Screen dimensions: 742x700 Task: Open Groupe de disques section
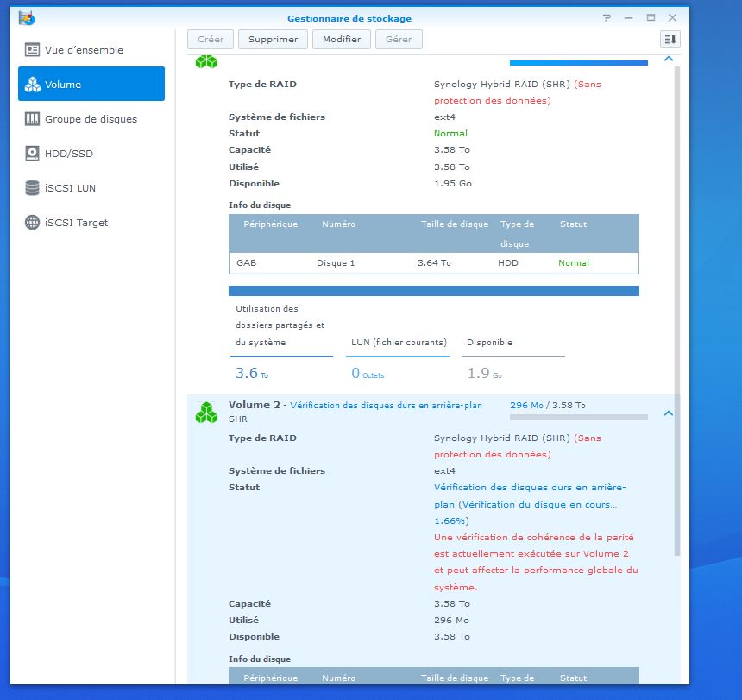pyautogui.click(x=91, y=119)
